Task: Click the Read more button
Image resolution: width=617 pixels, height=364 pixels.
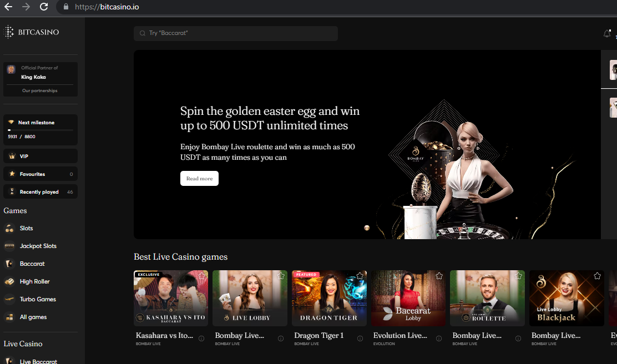Action: click(200, 178)
